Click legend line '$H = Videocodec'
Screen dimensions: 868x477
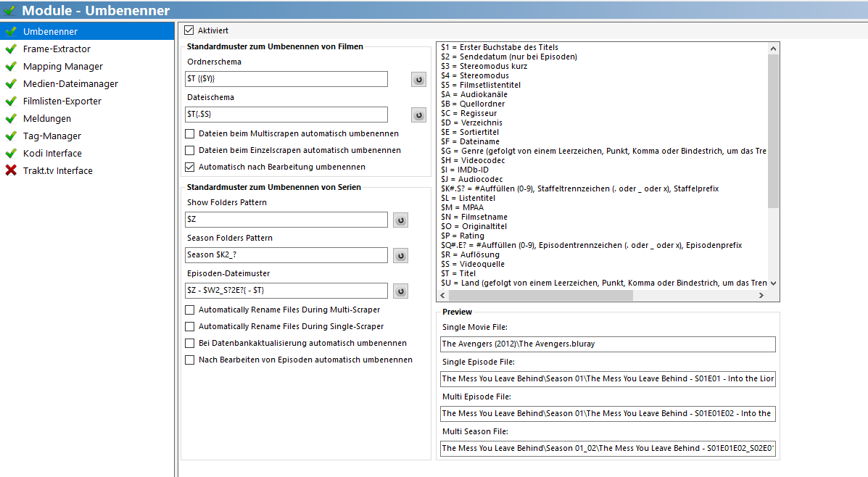point(474,160)
